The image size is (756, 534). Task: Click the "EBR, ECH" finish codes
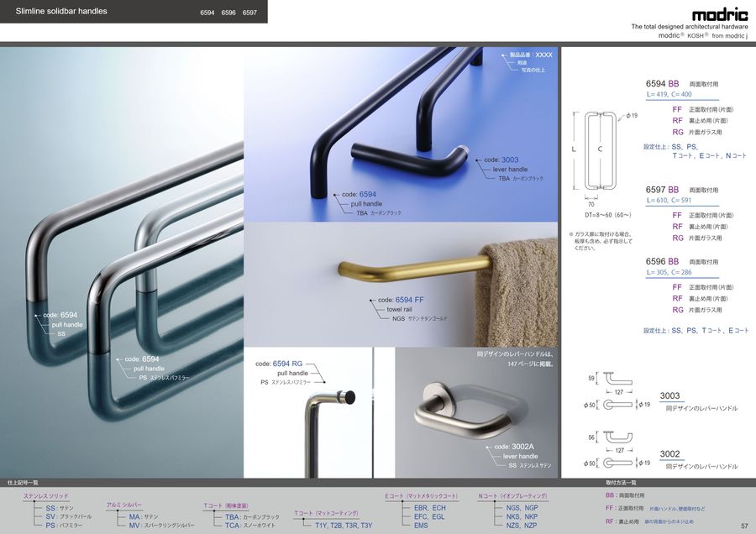coord(430,508)
